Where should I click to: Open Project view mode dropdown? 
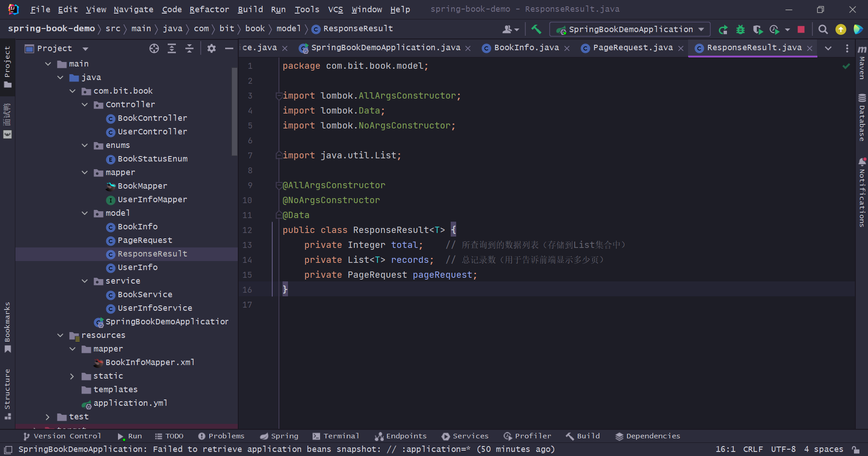pyautogui.click(x=85, y=49)
